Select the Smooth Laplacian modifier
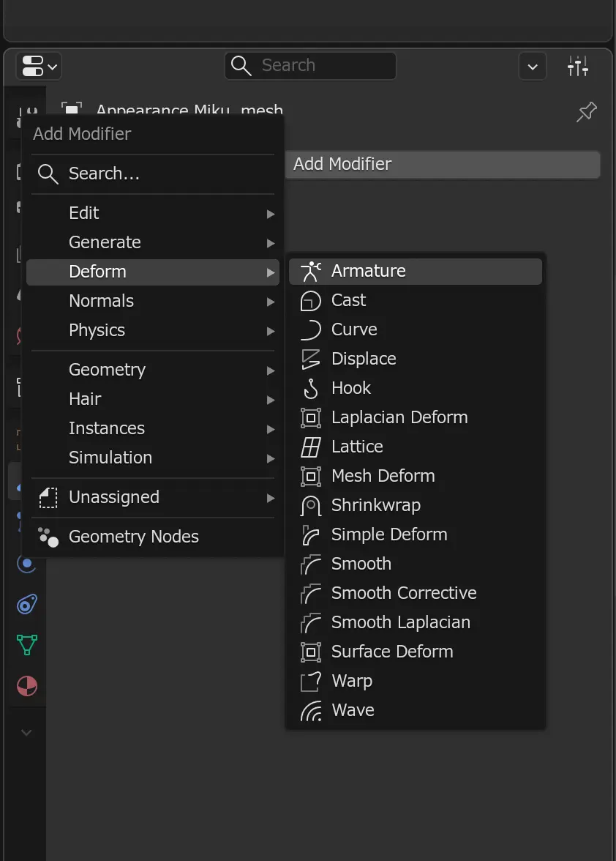This screenshot has width=616, height=861. pyautogui.click(x=416, y=622)
